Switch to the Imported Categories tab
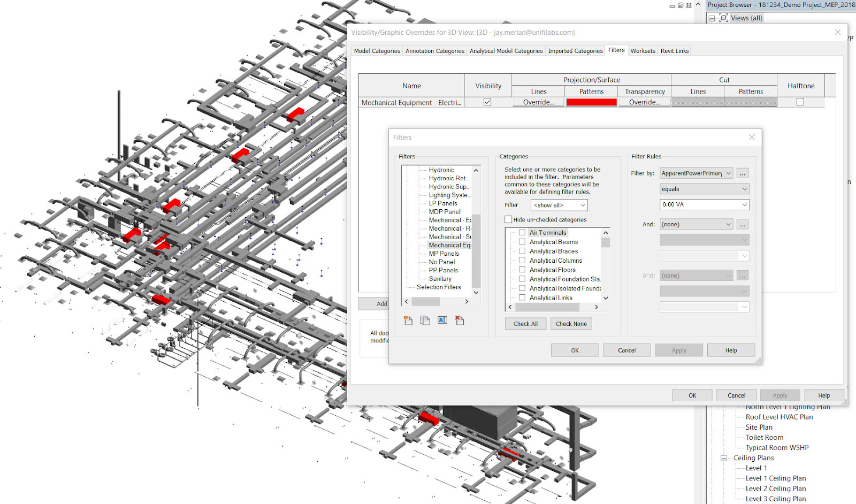The width and height of the screenshot is (856, 504). pyautogui.click(x=576, y=51)
